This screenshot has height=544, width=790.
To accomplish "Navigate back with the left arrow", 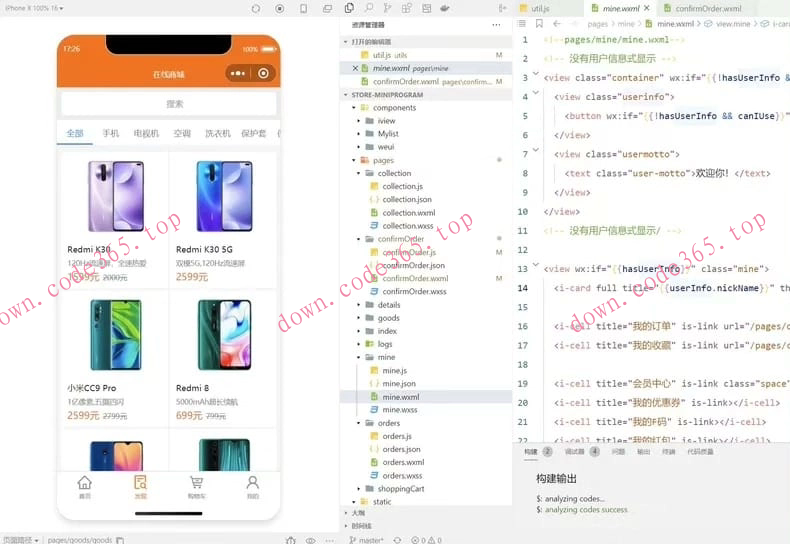I will pyautogui.click(x=557, y=24).
